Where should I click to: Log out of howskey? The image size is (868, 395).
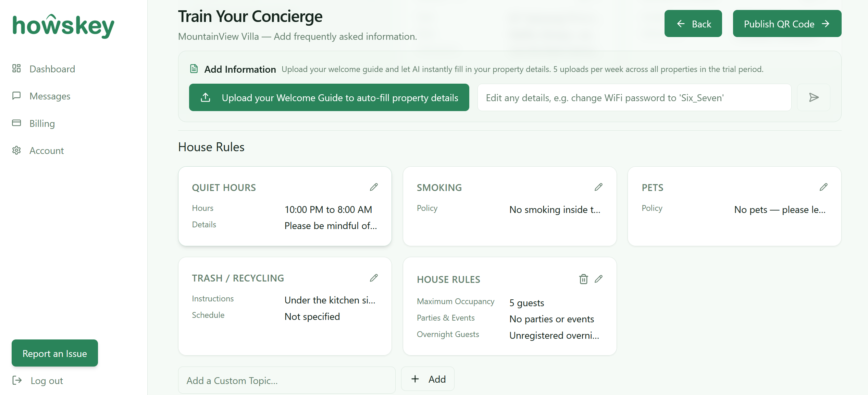(38, 381)
